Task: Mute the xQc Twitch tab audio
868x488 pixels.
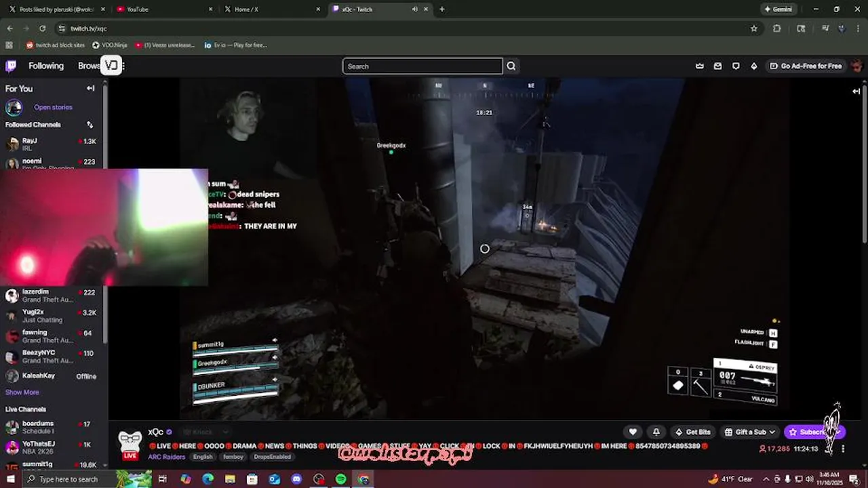Action: (x=414, y=9)
